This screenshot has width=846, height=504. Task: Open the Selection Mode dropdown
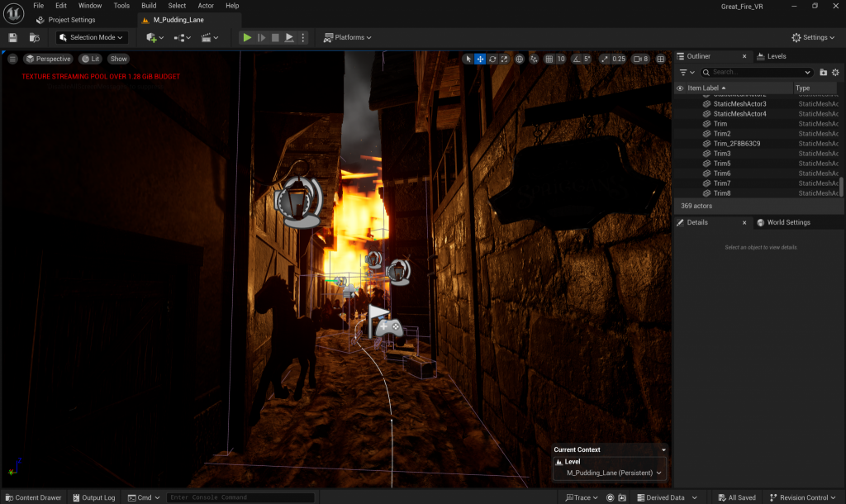[91, 37]
